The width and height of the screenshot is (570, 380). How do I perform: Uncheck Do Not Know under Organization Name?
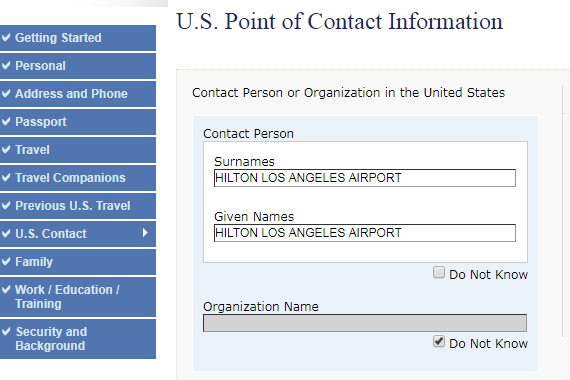pyautogui.click(x=439, y=341)
